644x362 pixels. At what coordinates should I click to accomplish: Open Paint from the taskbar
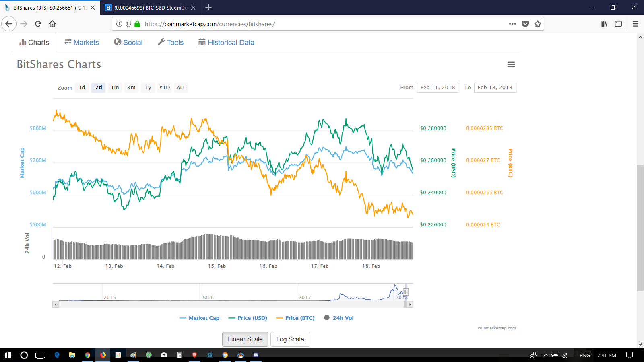pos(133,355)
